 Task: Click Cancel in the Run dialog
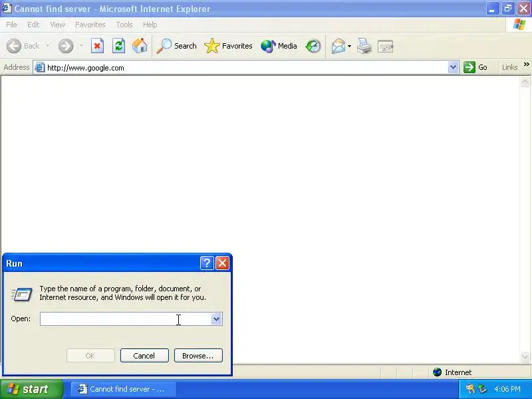[144, 356]
